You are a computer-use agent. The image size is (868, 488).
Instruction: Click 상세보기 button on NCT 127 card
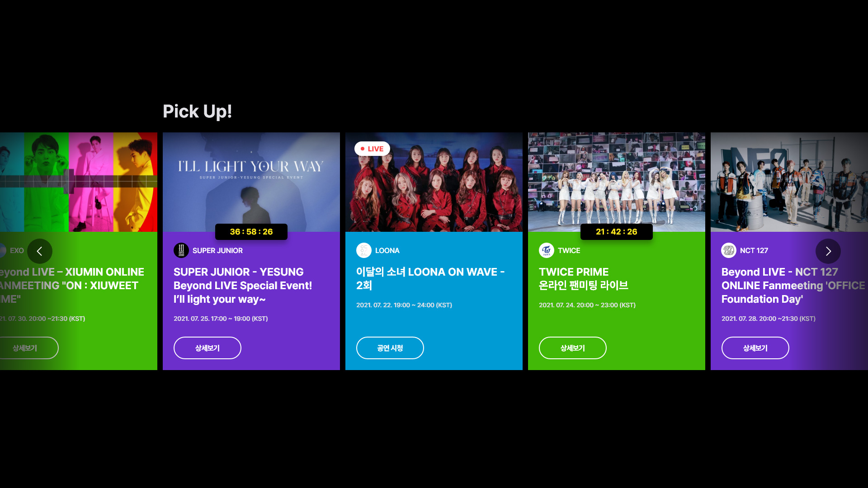pyautogui.click(x=755, y=348)
